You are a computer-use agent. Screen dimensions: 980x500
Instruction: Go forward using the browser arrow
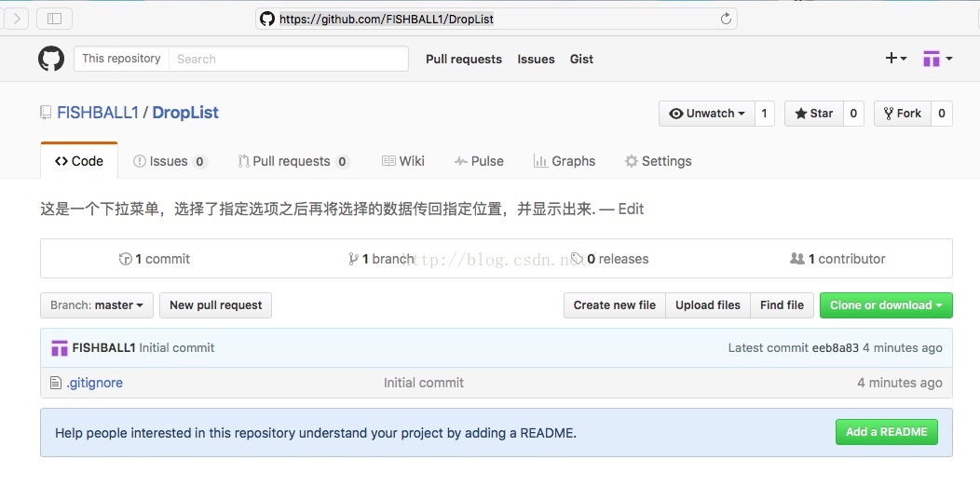point(17,19)
